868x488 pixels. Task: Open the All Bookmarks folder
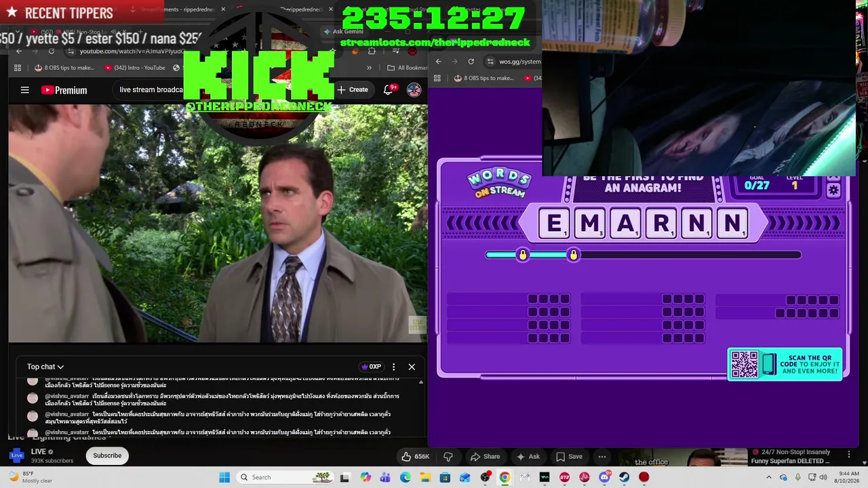(x=407, y=68)
